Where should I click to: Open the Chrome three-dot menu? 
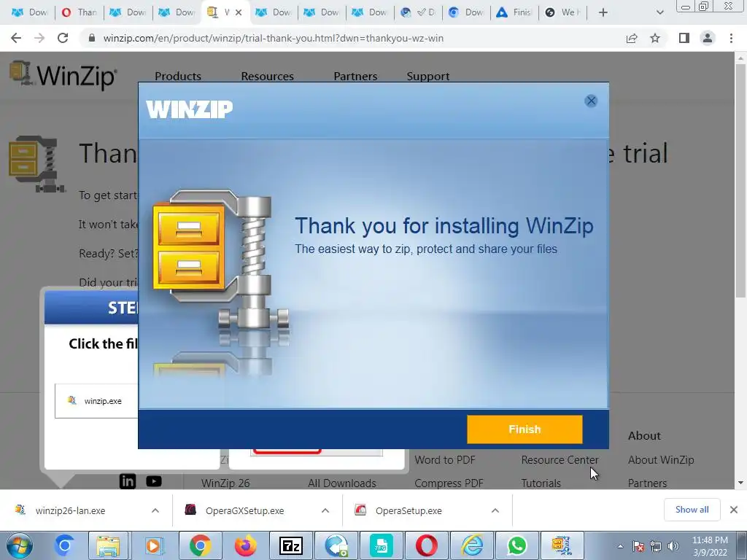pyautogui.click(x=731, y=38)
